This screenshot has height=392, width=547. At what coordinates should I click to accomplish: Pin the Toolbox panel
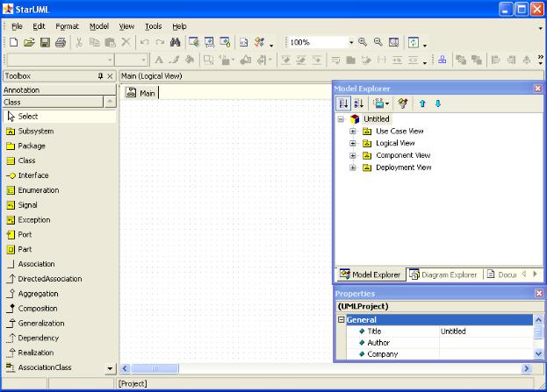(100, 75)
